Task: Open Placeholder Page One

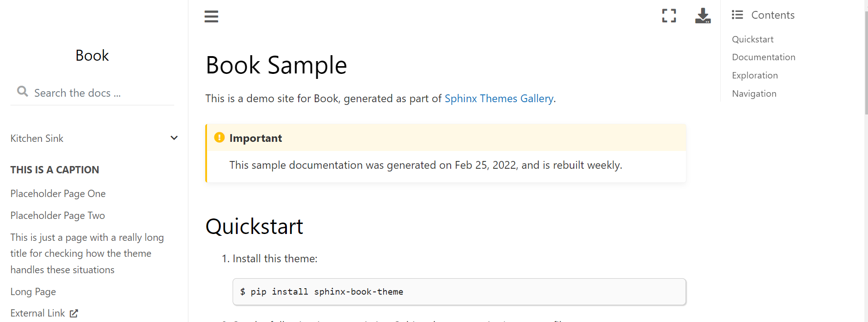Action: pyautogui.click(x=58, y=194)
